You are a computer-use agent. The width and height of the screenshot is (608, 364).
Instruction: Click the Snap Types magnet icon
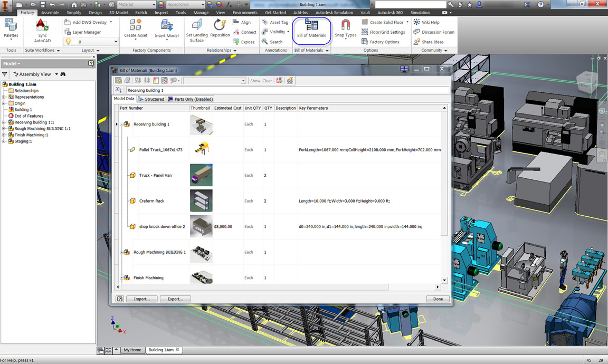click(346, 25)
